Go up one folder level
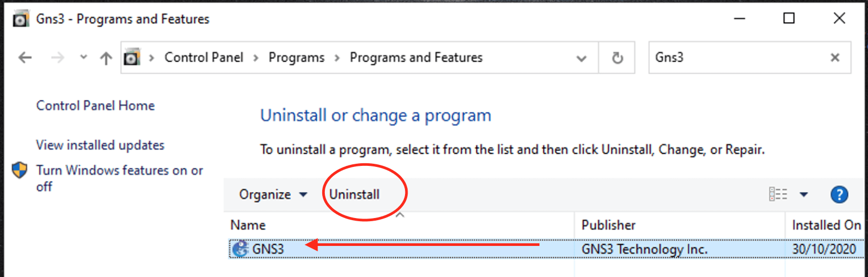The width and height of the screenshot is (868, 277). click(106, 58)
